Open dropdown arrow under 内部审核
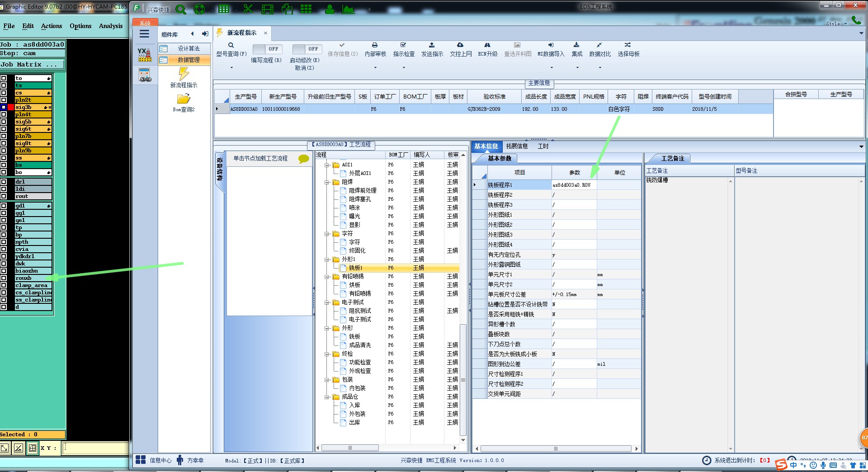This screenshot has height=472, width=868. point(375,68)
